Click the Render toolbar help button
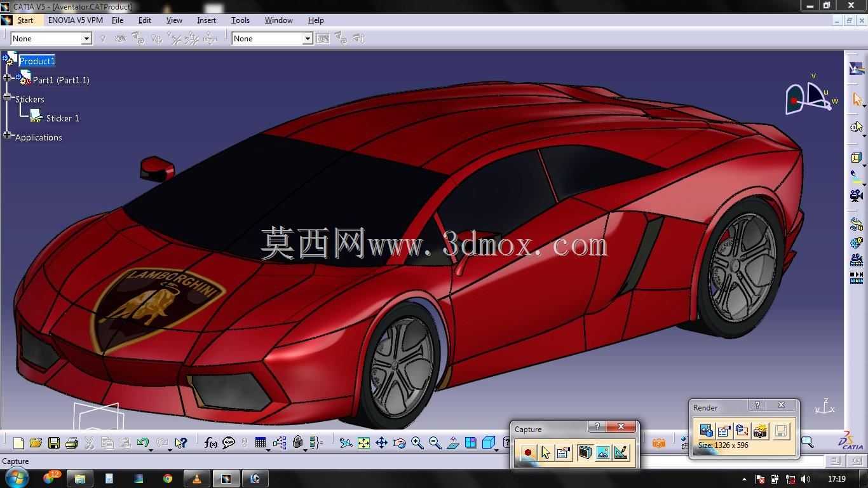The width and height of the screenshot is (868, 488). pyautogui.click(x=757, y=405)
